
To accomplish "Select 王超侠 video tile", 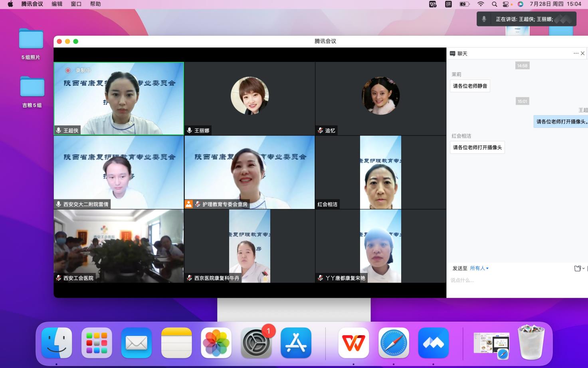I will coord(119,98).
